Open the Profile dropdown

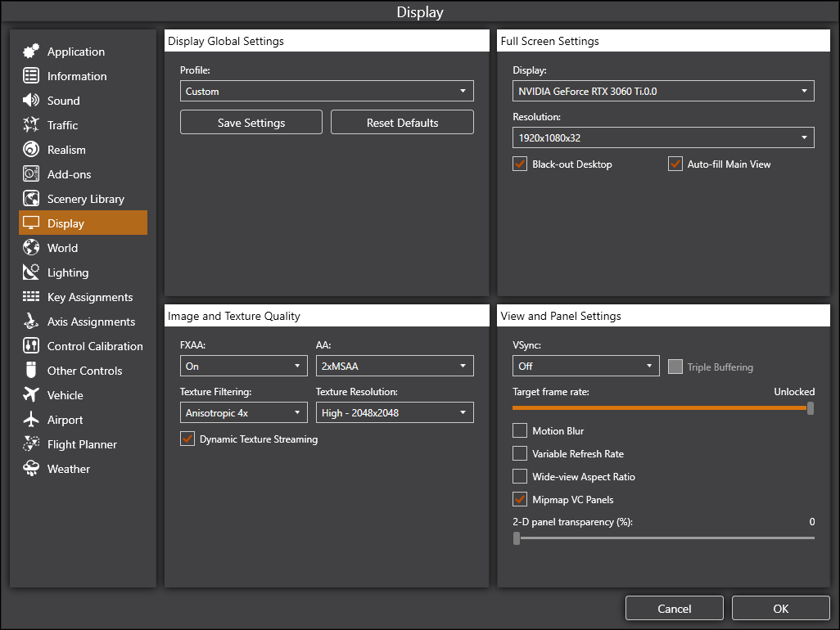tap(327, 92)
